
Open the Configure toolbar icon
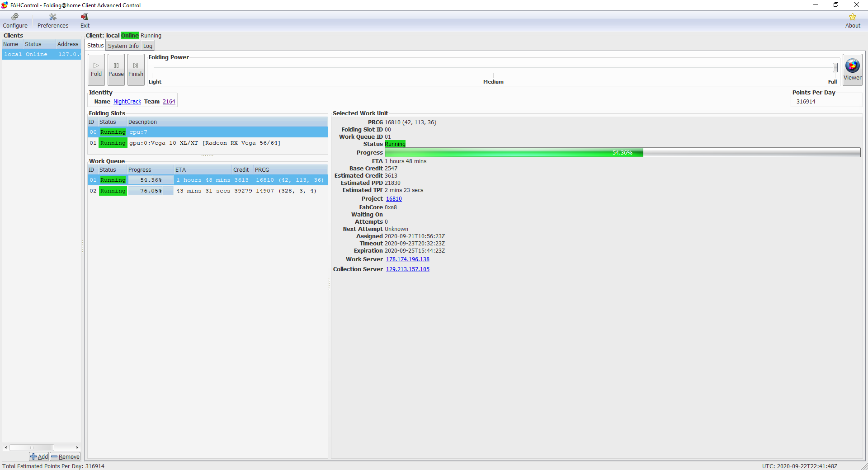pos(15,21)
